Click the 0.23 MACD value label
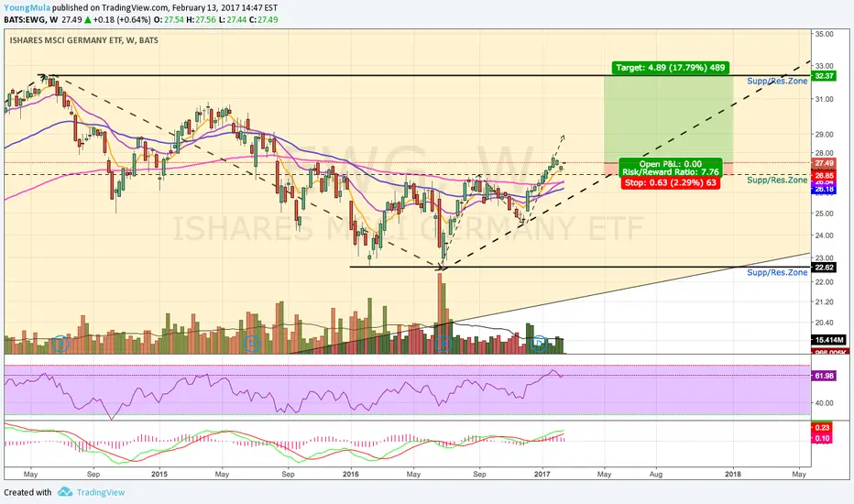Screen dimensions: 854x504 coord(822,428)
